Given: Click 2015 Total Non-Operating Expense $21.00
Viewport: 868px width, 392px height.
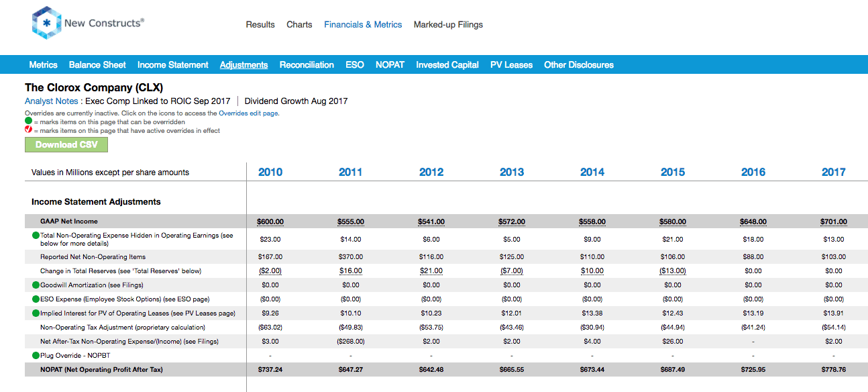Looking at the screenshot, I should tap(673, 240).
